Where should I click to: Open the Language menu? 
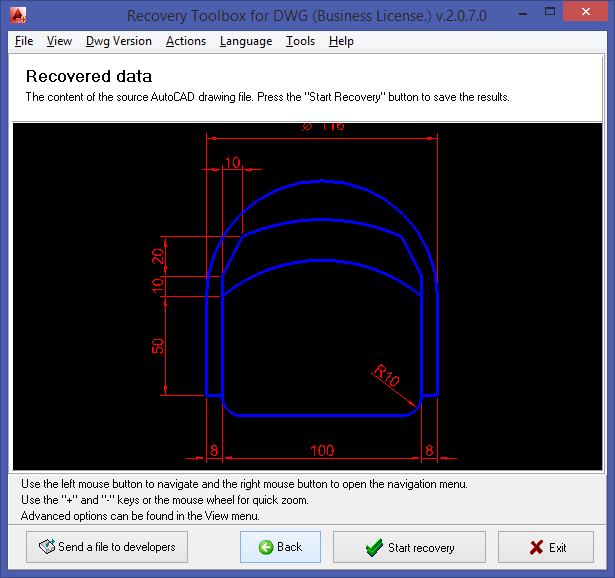pos(245,41)
